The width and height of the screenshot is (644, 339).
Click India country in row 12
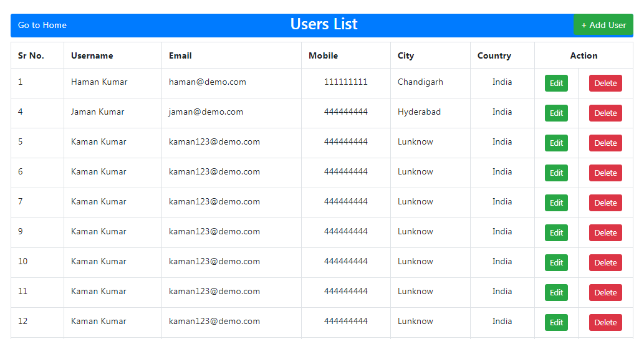(x=502, y=322)
